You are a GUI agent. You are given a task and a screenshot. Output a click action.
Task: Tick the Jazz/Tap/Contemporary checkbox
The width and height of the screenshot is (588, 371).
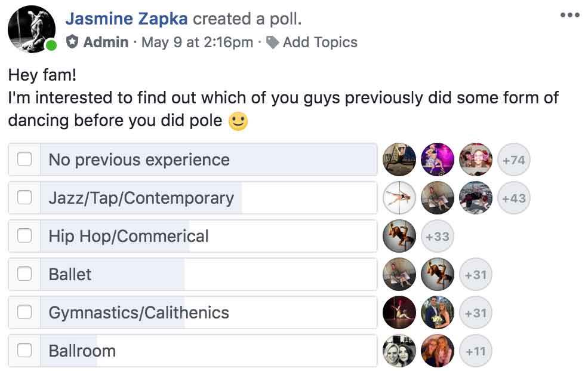tap(24, 198)
